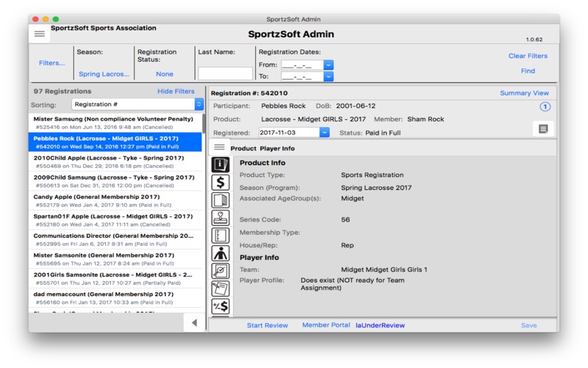Click member name Sham Rock
This screenshot has width=588, height=368.
[426, 119]
